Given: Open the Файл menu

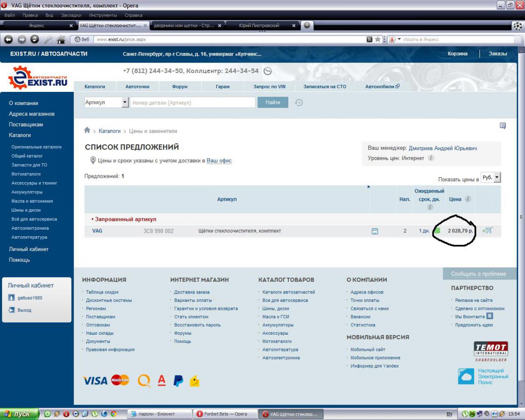Looking at the screenshot, I should (10, 15).
